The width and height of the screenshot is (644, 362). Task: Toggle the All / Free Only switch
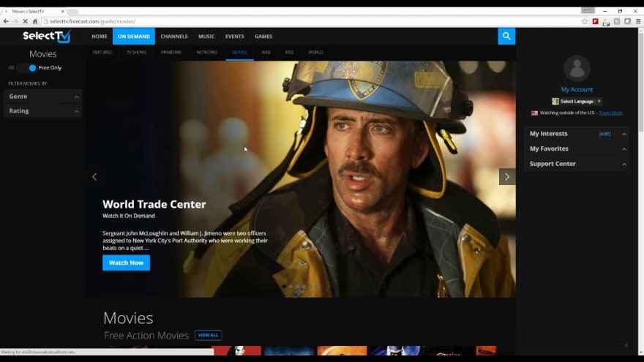[x=27, y=68]
